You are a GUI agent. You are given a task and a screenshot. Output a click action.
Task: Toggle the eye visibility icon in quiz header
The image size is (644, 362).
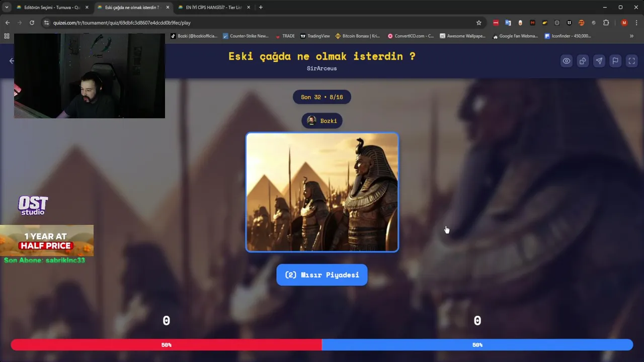tap(567, 61)
